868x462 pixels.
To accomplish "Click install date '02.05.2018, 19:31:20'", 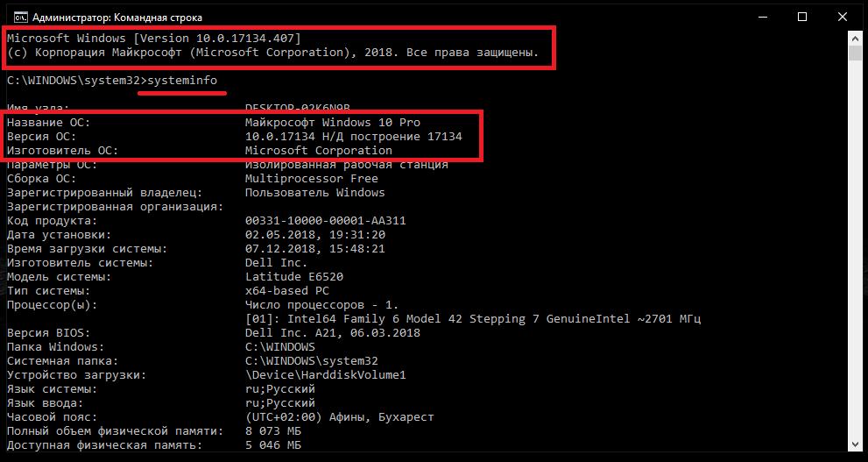I will point(315,235).
